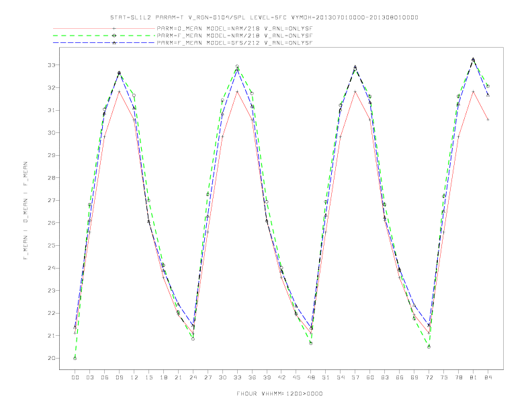Click x-axis forecast hour label 30
Screen dimensions: 532x411
(x=222, y=377)
